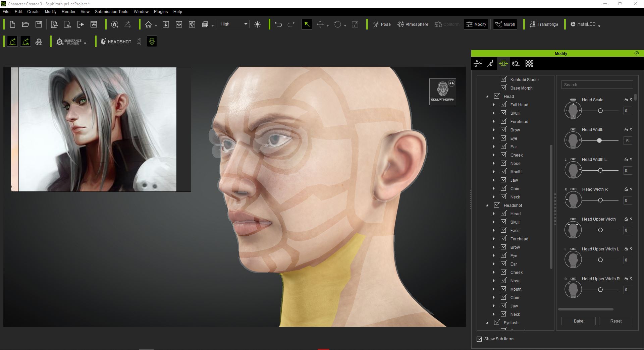Open the sliders attribute tab icon

[478, 63]
